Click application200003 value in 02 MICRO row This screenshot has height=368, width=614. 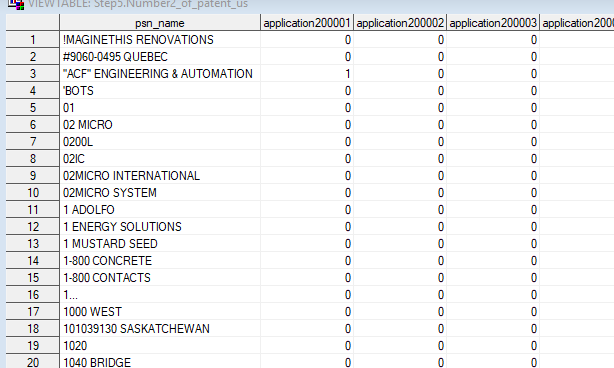point(493,124)
